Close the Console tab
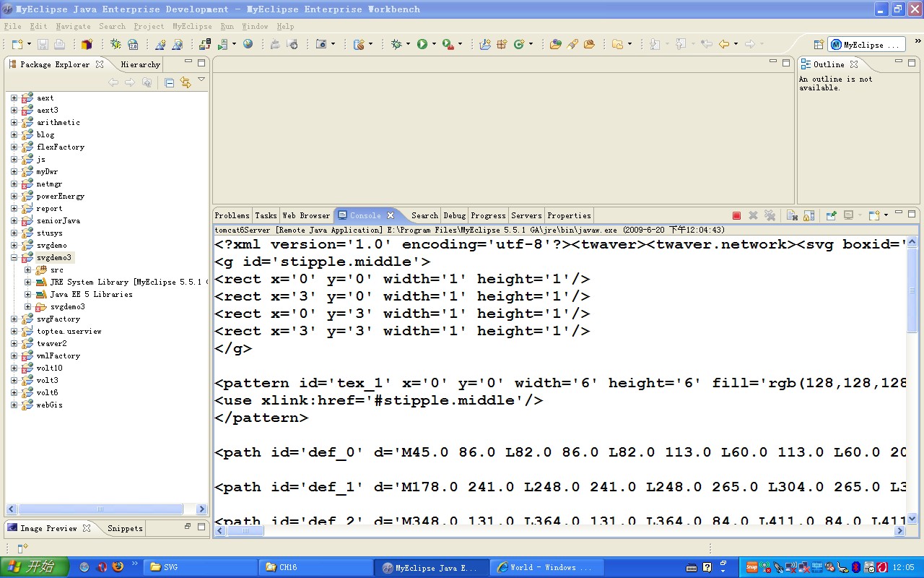Screen dimensions: 924x578 (x=391, y=215)
